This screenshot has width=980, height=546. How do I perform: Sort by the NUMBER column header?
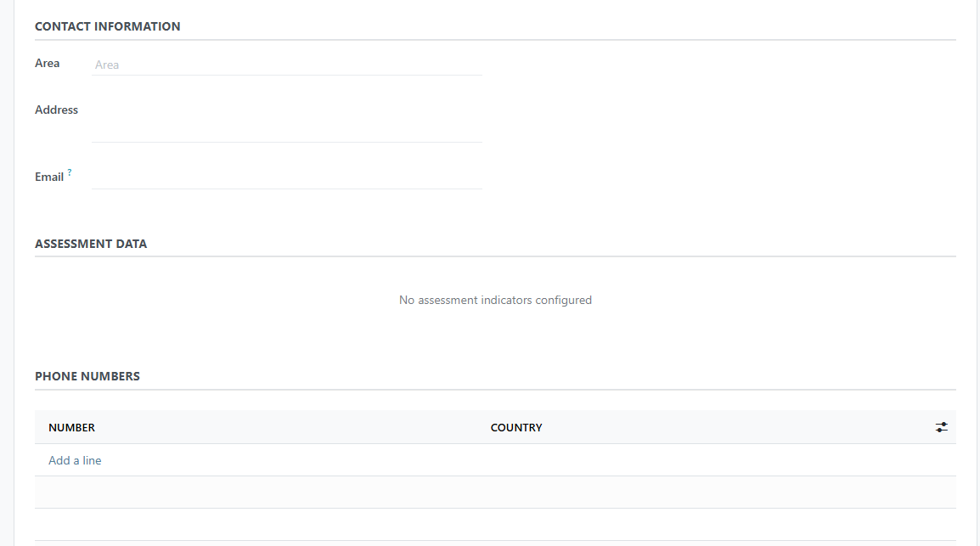(72, 427)
